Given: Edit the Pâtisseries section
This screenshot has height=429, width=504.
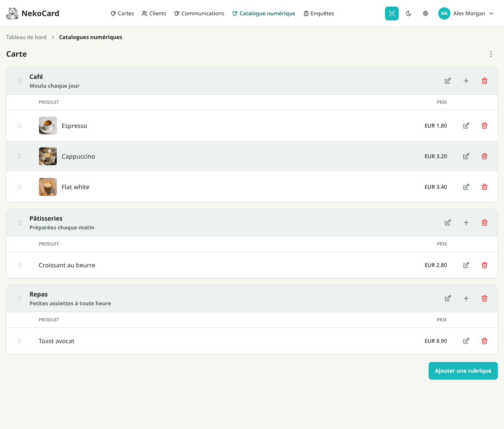Looking at the screenshot, I should 448,223.
